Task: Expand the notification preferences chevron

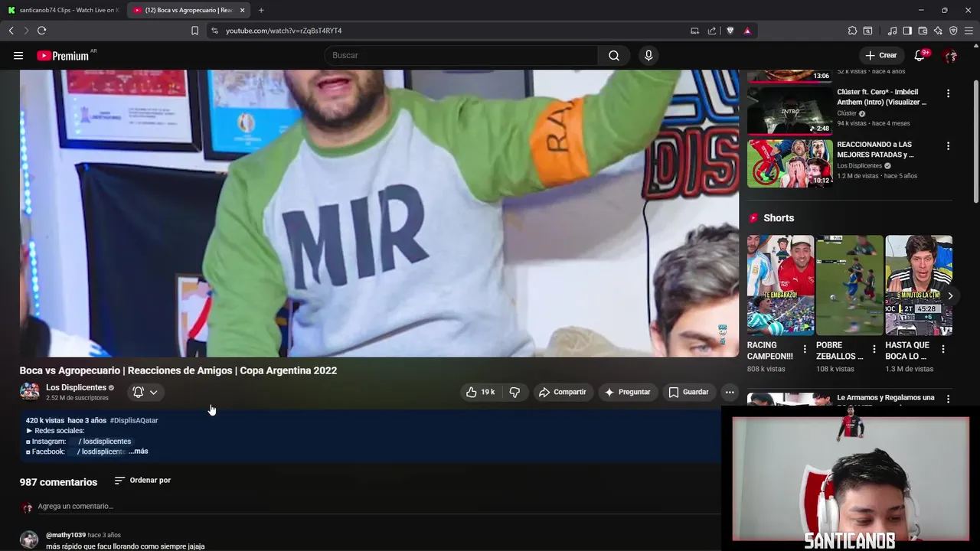Action: coord(153,392)
